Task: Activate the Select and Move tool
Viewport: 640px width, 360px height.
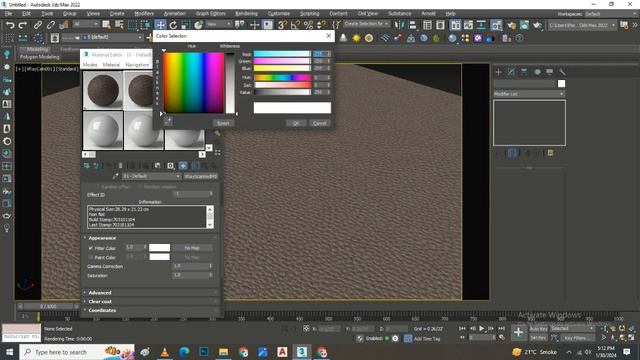Action: coord(160,25)
